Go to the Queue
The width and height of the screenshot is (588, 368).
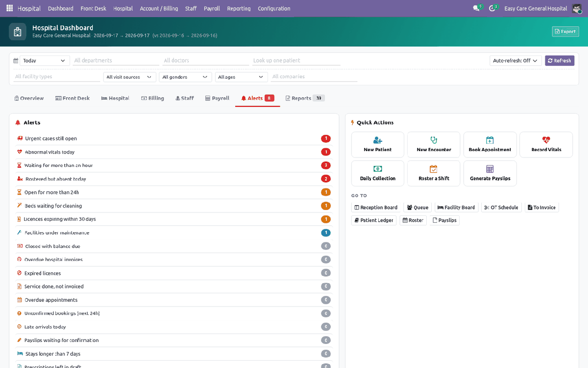418,208
